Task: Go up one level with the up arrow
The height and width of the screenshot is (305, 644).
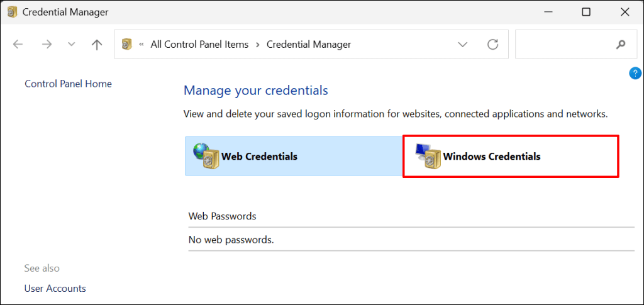Action: pyautogui.click(x=96, y=45)
